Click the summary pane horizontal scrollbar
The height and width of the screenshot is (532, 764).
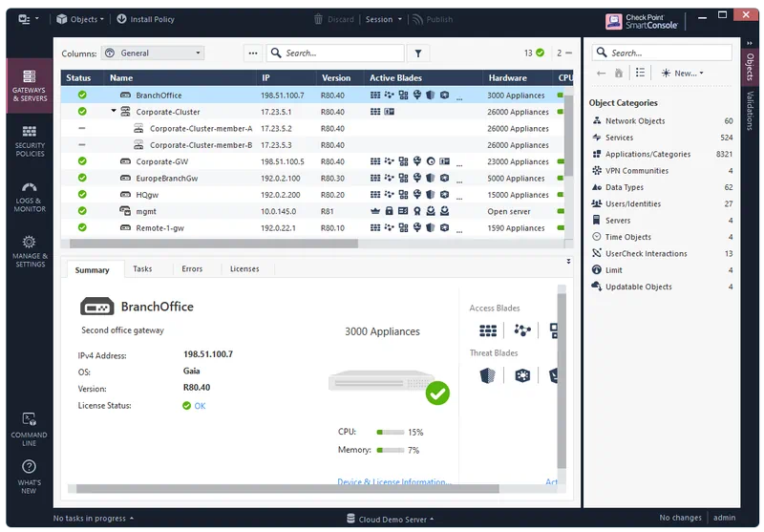tap(287, 489)
